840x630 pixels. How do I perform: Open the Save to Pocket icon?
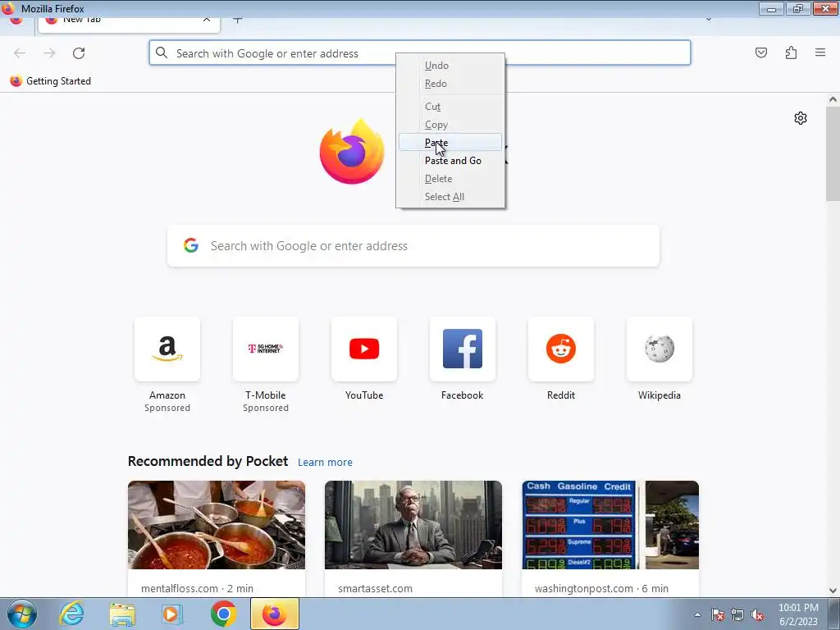[760, 52]
